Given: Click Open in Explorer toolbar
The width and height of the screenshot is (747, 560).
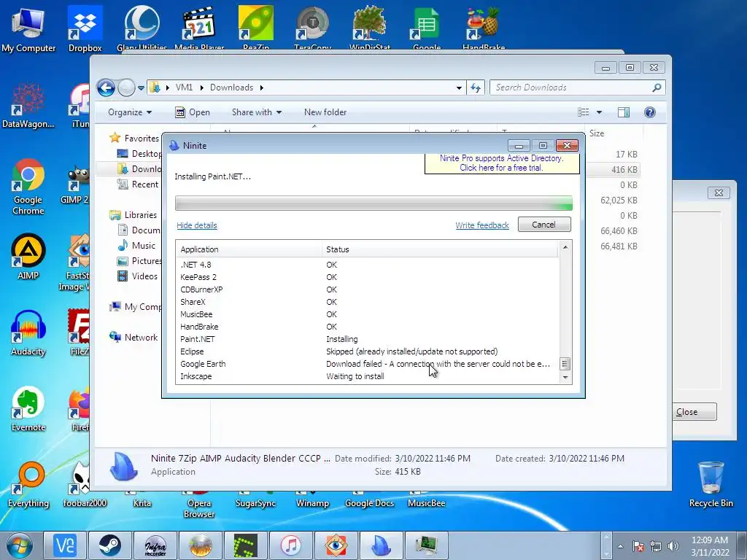Looking at the screenshot, I should pos(193,112).
